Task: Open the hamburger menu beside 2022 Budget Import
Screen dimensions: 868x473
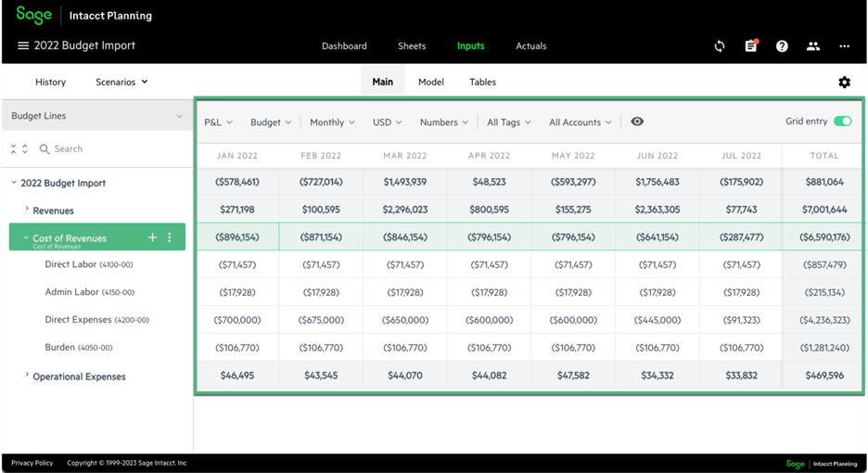Action: click(23, 45)
